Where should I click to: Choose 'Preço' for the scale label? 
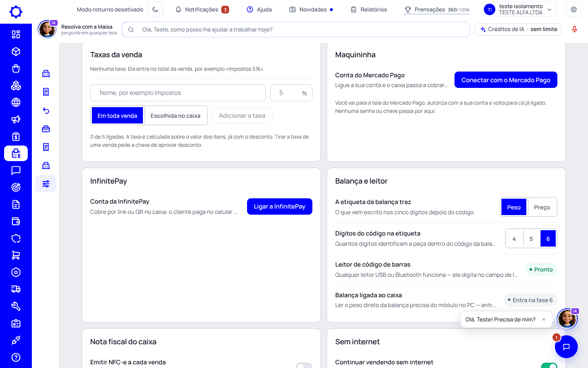pos(542,207)
